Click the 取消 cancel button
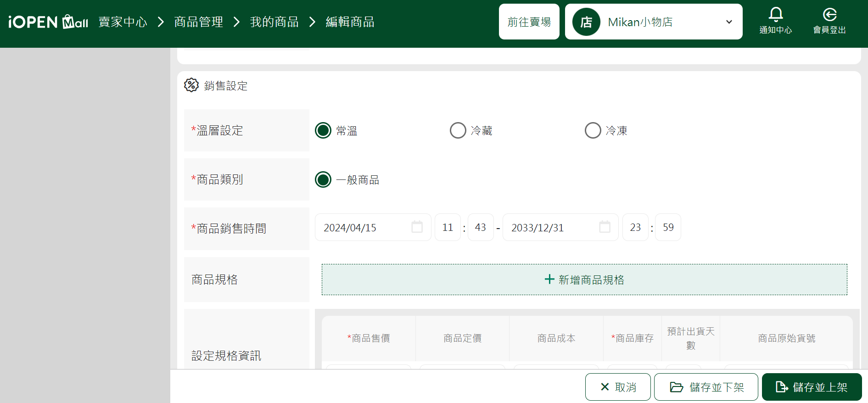The height and width of the screenshot is (403, 868). pyautogui.click(x=618, y=387)
